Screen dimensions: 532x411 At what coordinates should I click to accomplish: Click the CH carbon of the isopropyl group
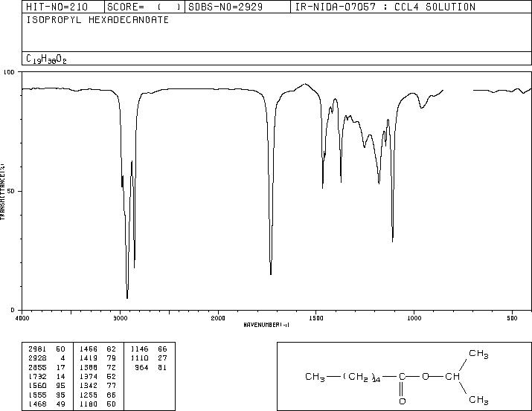[452, 376]
